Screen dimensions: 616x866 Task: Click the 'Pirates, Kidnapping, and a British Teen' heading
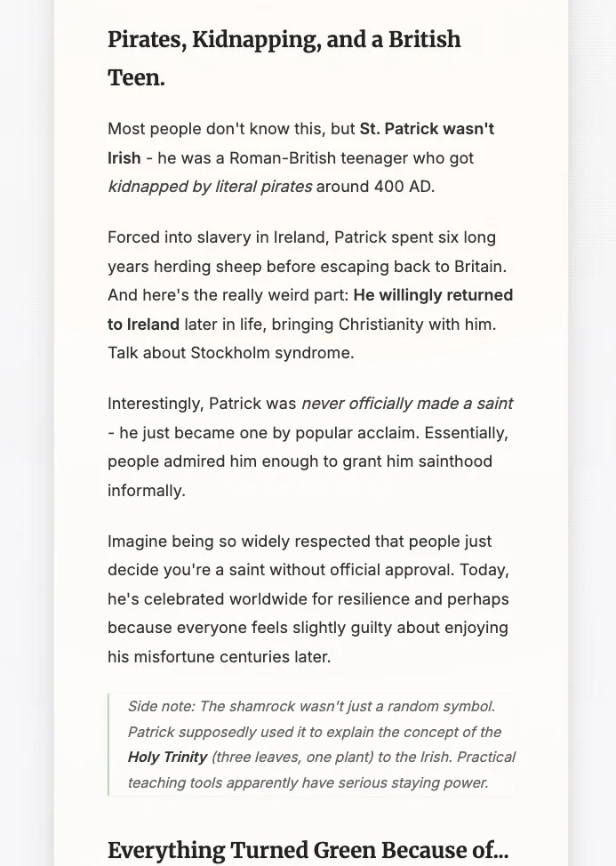tap(284, 58)
